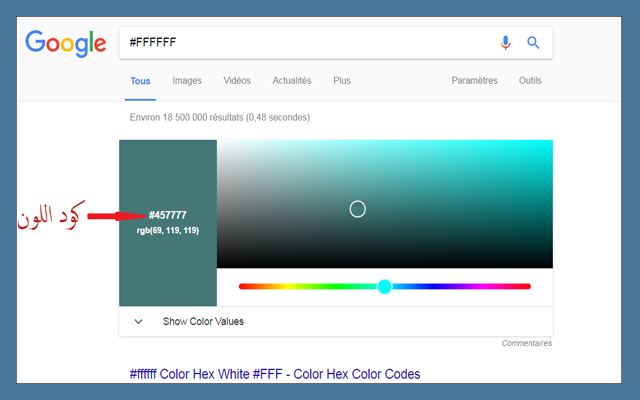Viewport: 640px width, 400px height.
Task: Click the blue magnifying glass search icon
Action: click(x=533, y=43)
